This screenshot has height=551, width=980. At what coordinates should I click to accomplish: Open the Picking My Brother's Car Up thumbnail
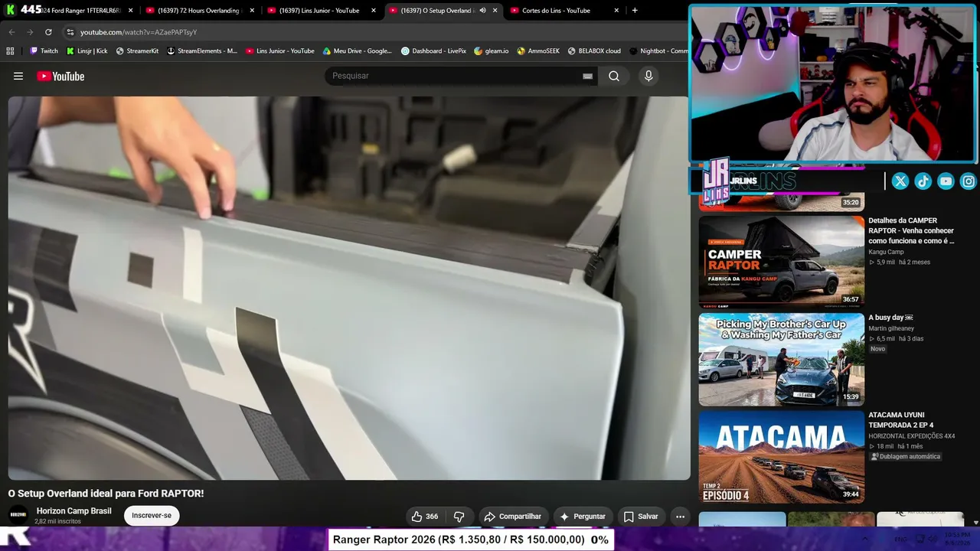[x=781, y=359]
